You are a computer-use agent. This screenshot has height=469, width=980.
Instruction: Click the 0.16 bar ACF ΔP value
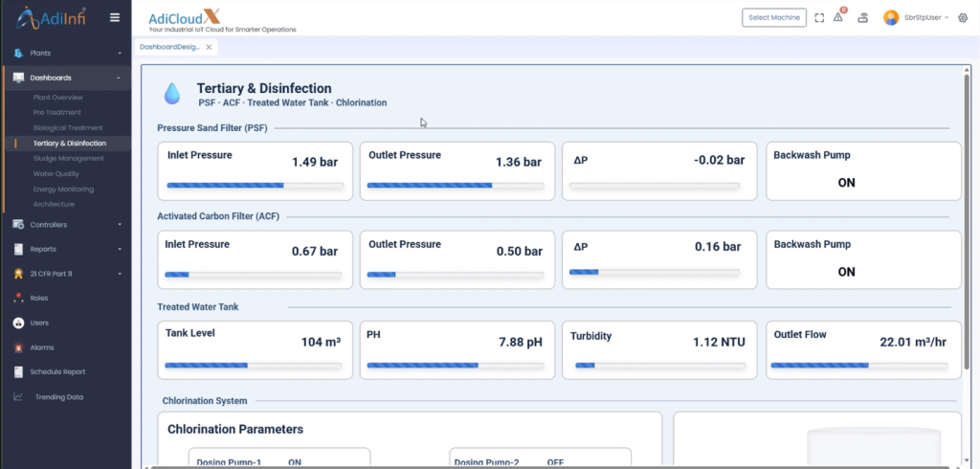[x=718, y=247]
